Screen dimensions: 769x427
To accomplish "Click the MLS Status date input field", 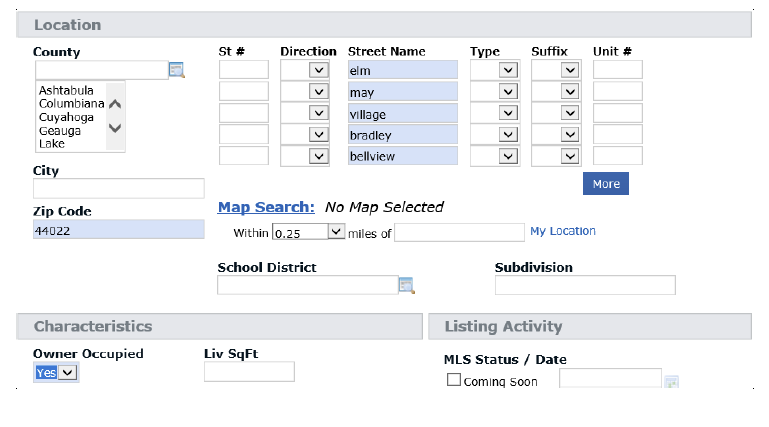I will [x=610, y=378].
